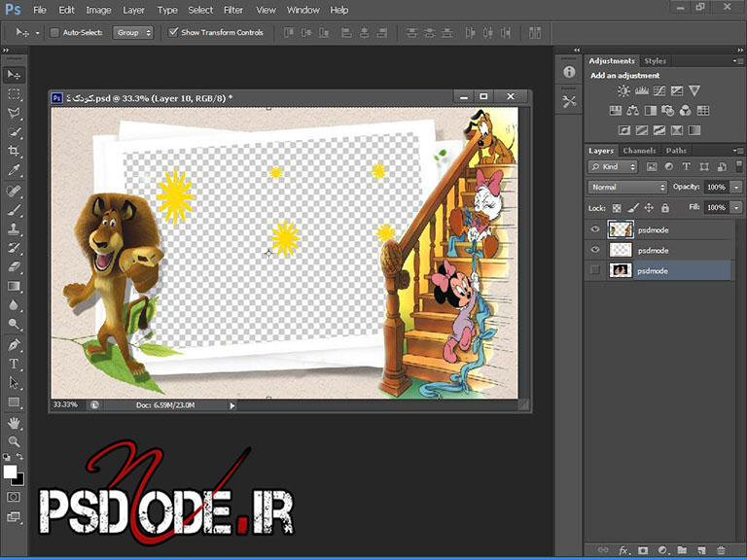Switch to the Styles tab
The width and height of the screenshot is (747, 560).
coord(655,61)
